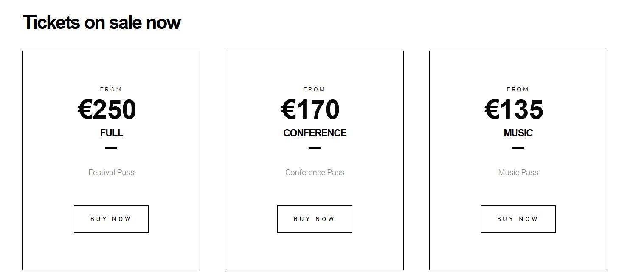Click the Music Pass description text
The width and height of the screenshot is (644, 280).
tap(518, 172)
